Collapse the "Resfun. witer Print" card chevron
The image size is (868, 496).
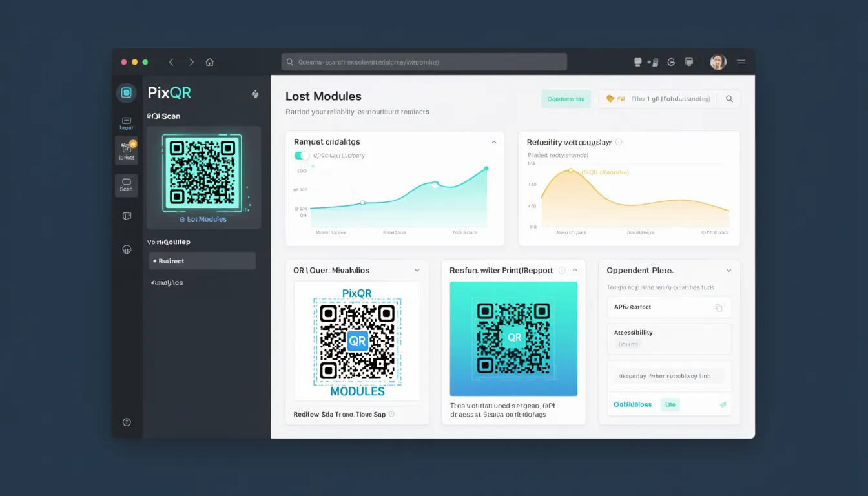(x=575, y=270)
